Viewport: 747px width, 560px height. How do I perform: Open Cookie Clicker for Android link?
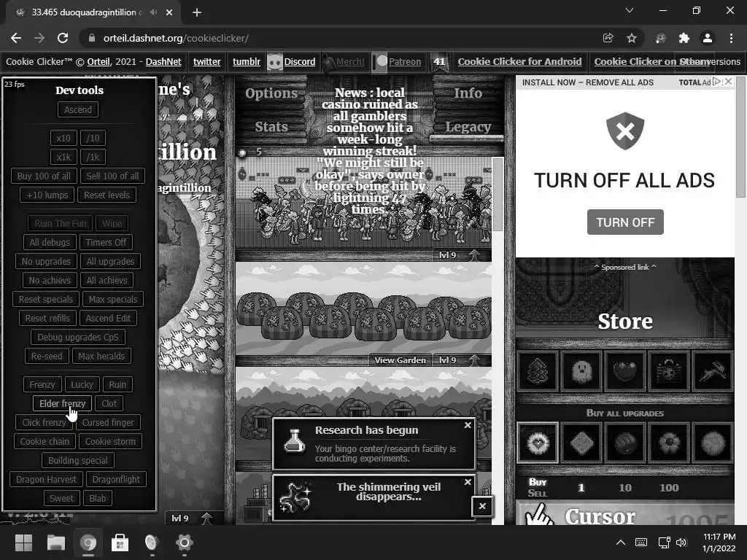[x=519, y=62]
